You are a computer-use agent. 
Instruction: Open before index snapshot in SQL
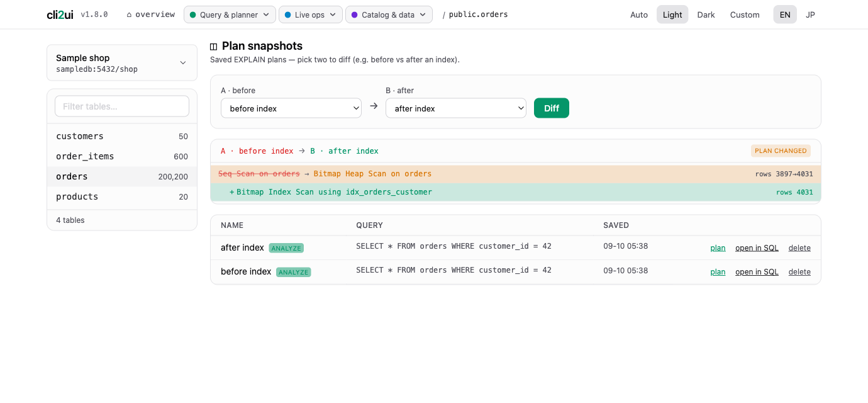point(757,272)
